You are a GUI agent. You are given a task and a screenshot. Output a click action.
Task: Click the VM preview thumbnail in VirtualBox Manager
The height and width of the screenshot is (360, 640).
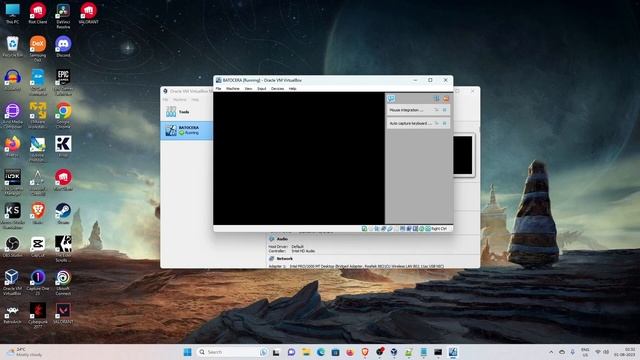(x=463, y=155)
